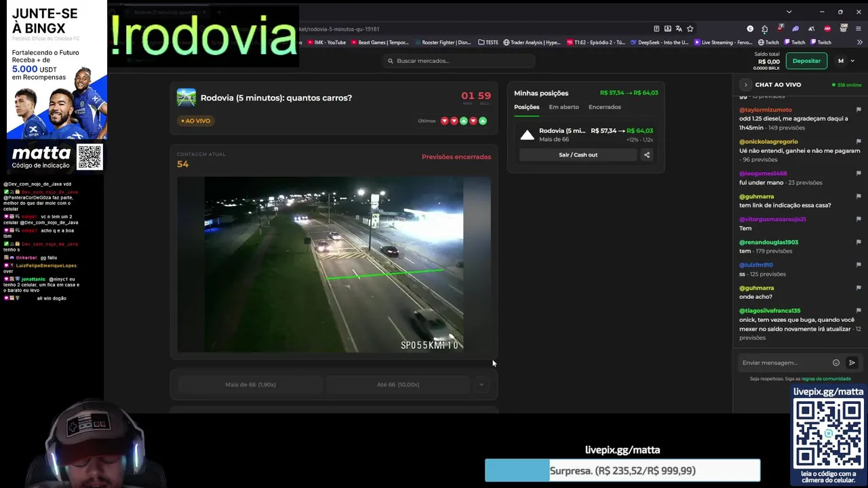Flag tiagosilvafranca135's chat message
This screenshot has width=868, height=488.
[859, 310]
